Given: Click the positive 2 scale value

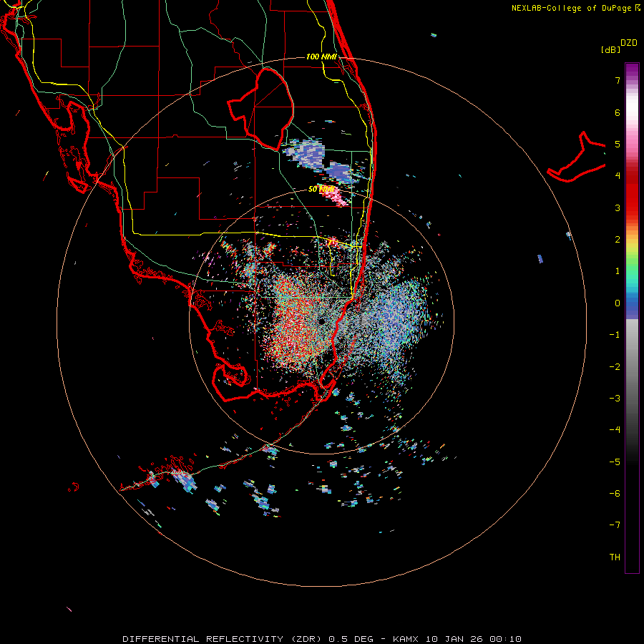Looking at the screenshot, I should click(x=618, y=240).
